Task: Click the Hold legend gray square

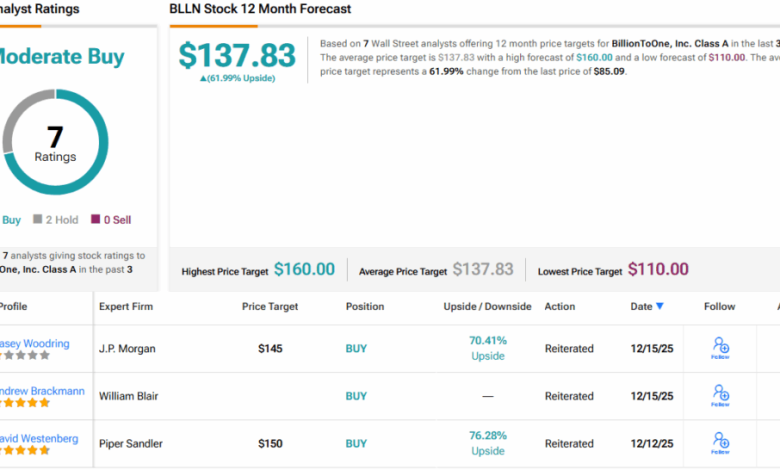Action: 38,220
